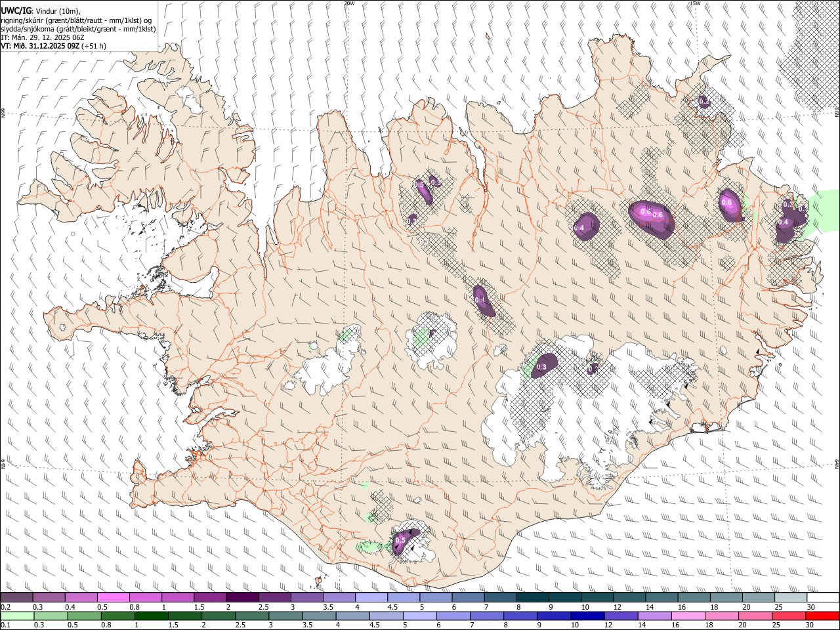This screenshot has height=630, width=840.
Task: Click the valid time 'VT: Mið. 31.12.2025 09Z (+51 h)'
Action: [54, 46]
